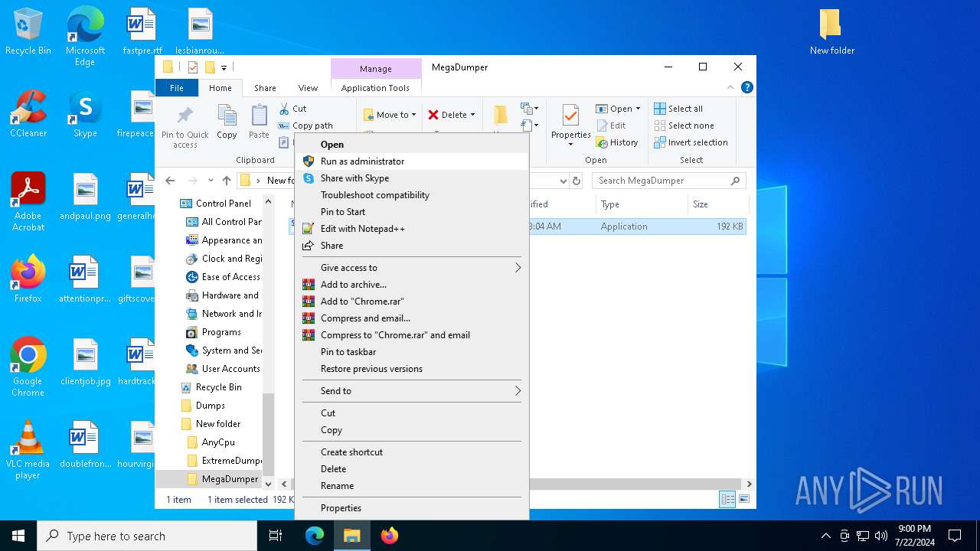This screenshot has width=980, height=551.
Task: Choose Add to "Chrome.rar" option
Action: click(411, 302)
